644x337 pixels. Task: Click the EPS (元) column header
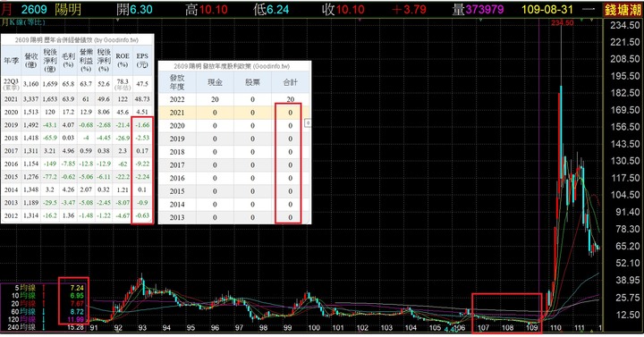point(142,60)
